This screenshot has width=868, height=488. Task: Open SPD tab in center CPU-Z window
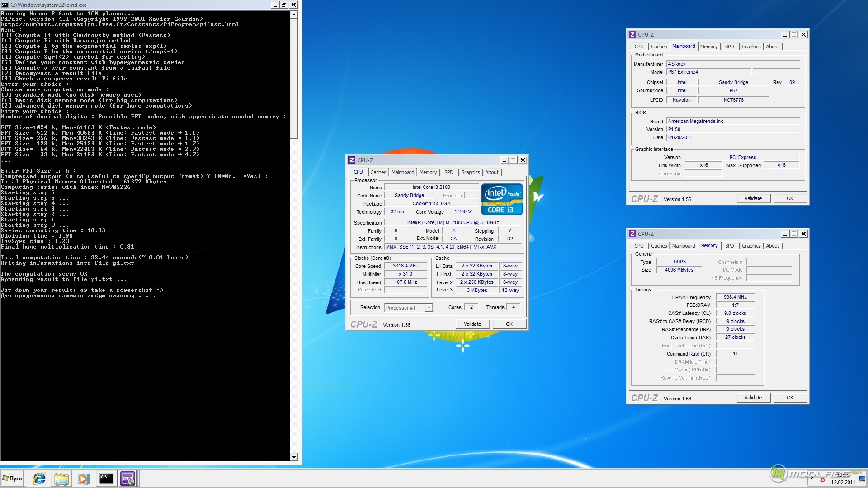click(x=448, y=172)
